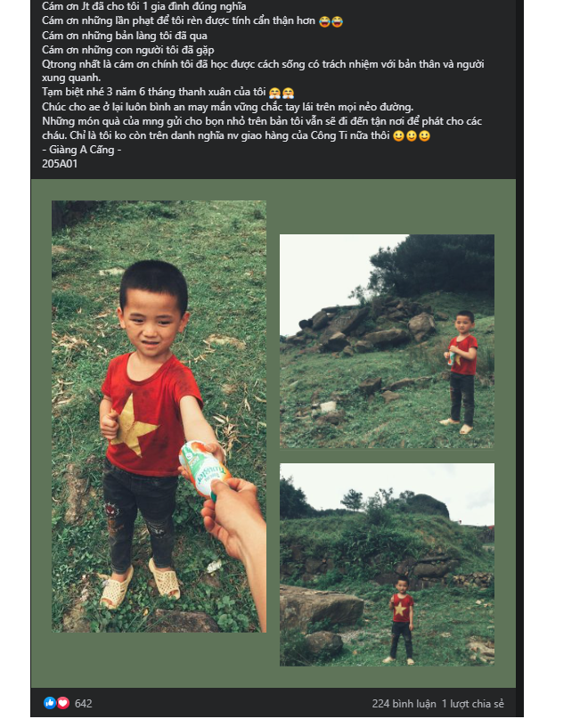
Task: Click the milk bottle in the large photo
Action: tap(204, 469)
